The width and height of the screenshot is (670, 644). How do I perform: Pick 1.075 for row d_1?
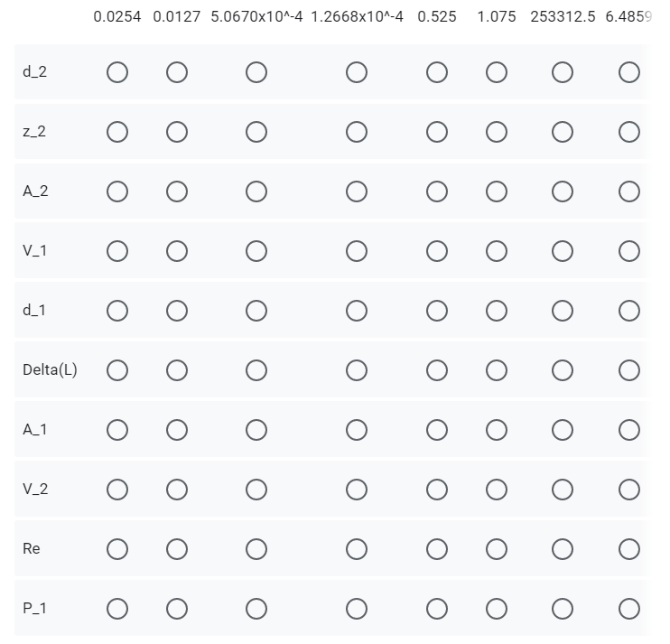497,311
